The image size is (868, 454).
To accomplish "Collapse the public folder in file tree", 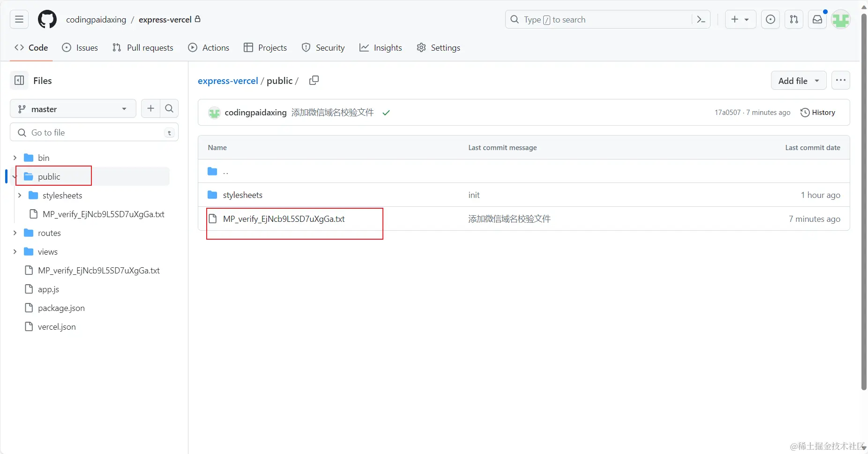I will coord(15,176).
